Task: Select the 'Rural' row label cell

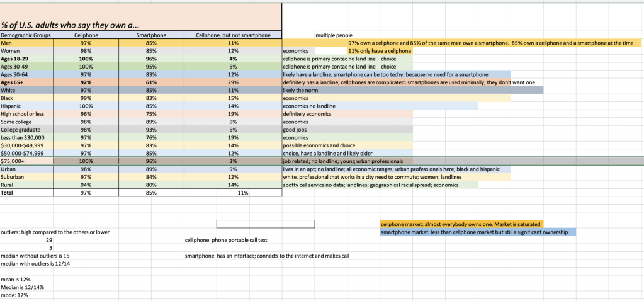Action: coord(8,185)
